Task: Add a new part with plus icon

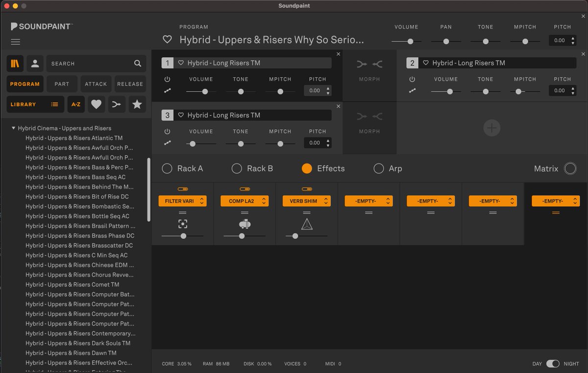Action: (x=491, y=128)
